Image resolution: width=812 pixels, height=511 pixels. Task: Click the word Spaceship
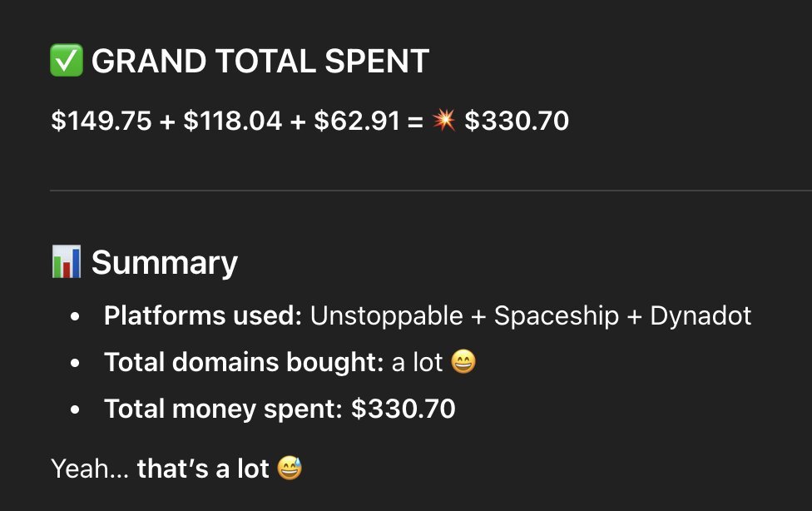(557, 316)
